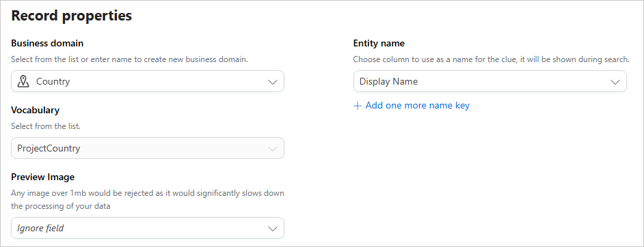Image resolution: width=644 pixels, height=247 pixels.
Task: Click the 'Any image over 1mb' description text
Action: tap(148, 199)
